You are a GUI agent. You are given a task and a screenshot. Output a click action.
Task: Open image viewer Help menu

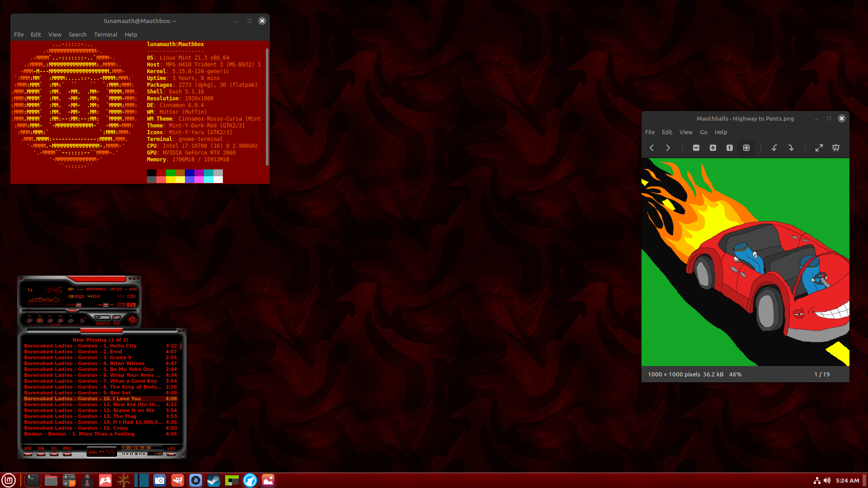click(721, 132)
